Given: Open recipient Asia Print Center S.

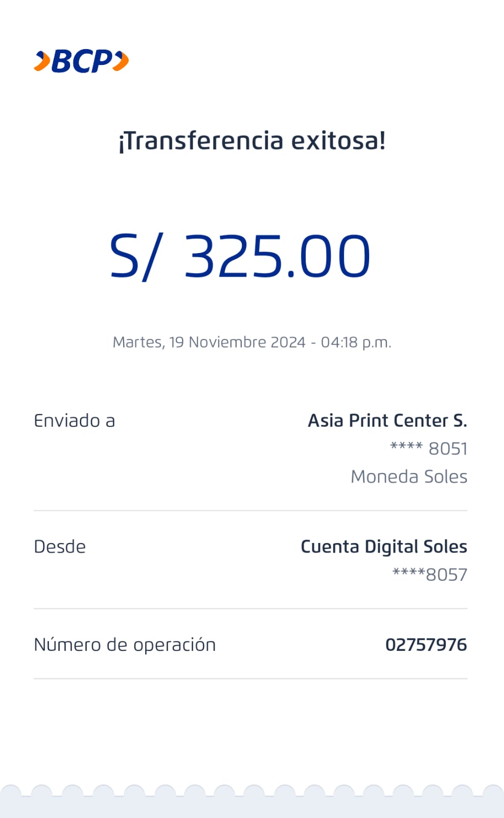Looking at the screenshot, I should tap(387, 421).
